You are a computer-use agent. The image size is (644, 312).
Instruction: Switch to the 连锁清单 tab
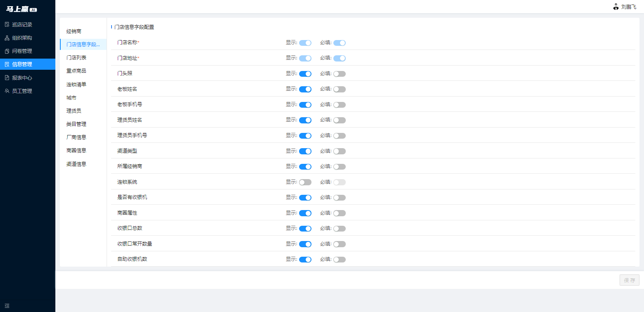(x=83, y=85)
